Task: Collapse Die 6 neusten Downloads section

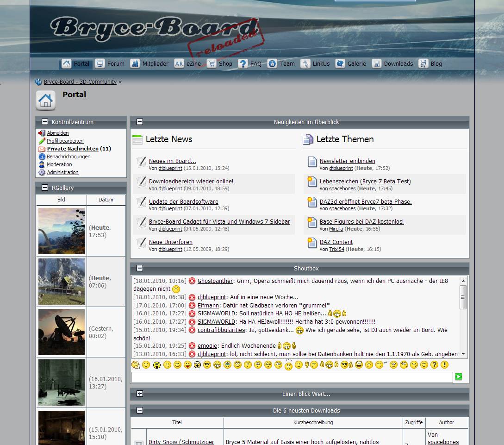Action: pos(140,410)
